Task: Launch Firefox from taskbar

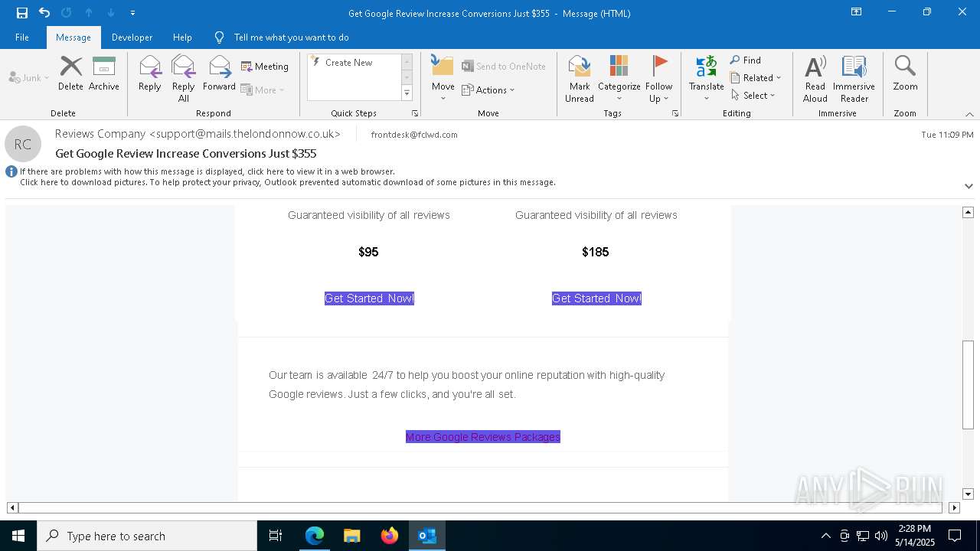Action: [x=390, y=536]
